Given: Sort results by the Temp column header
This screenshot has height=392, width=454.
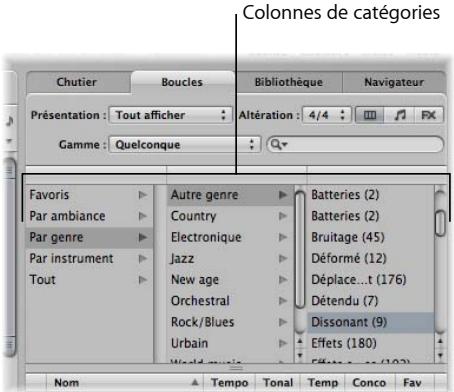Looking at the screenshot, I should (x=323, y=383).
